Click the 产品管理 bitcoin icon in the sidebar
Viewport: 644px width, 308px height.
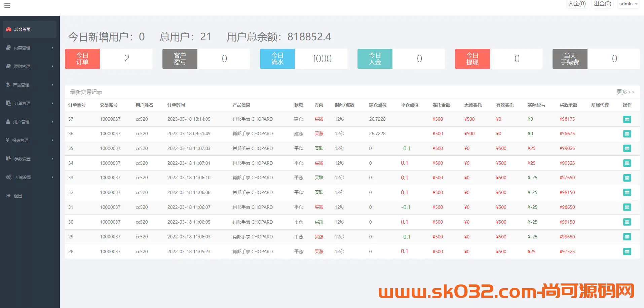pyautogui.click(x=8, y=85)
